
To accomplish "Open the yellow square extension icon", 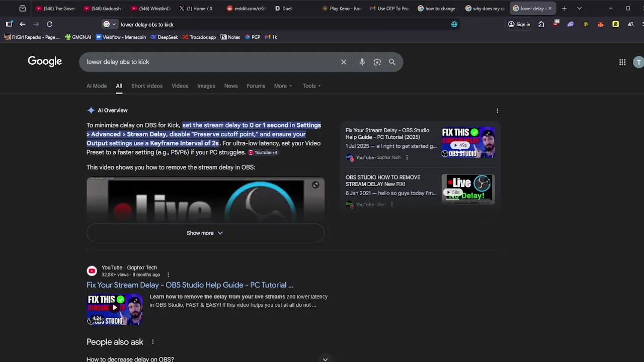I will 615,24.
